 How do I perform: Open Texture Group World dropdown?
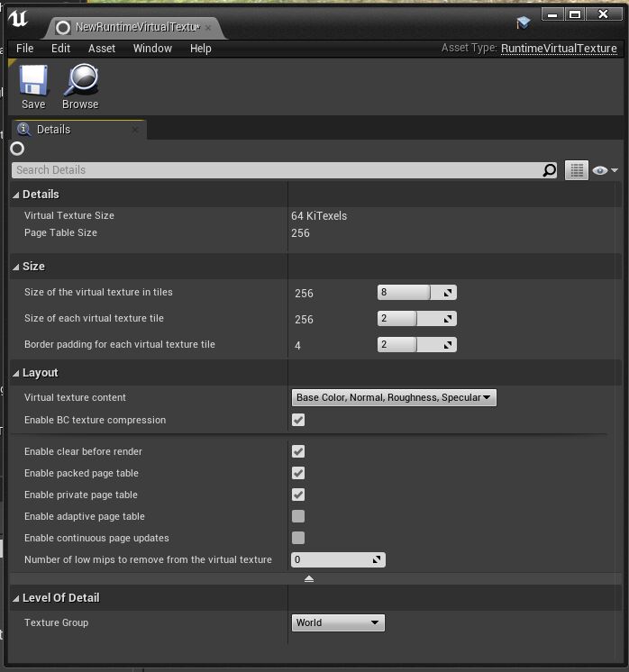point(338,622)
